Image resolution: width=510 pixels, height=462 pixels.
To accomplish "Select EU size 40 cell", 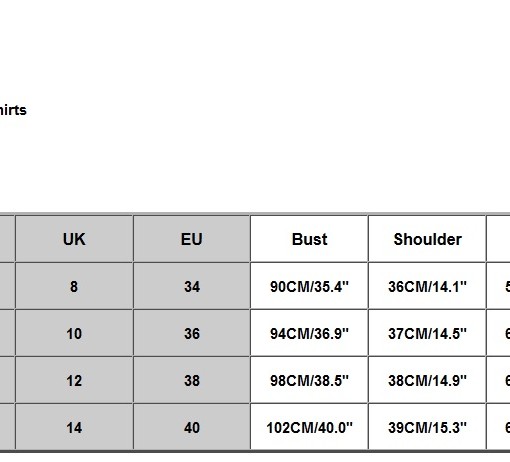I will tap(192, 427).
